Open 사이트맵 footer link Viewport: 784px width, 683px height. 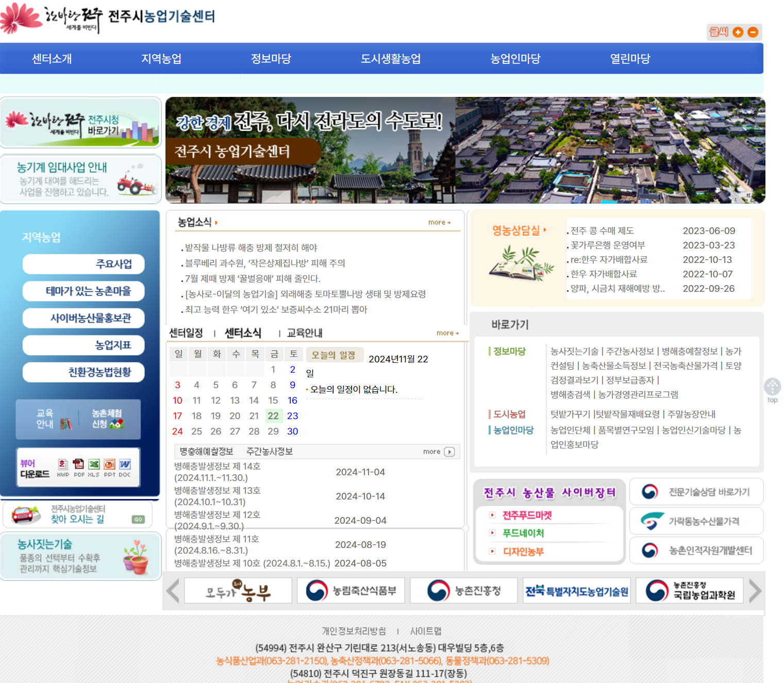pos(426,631)
